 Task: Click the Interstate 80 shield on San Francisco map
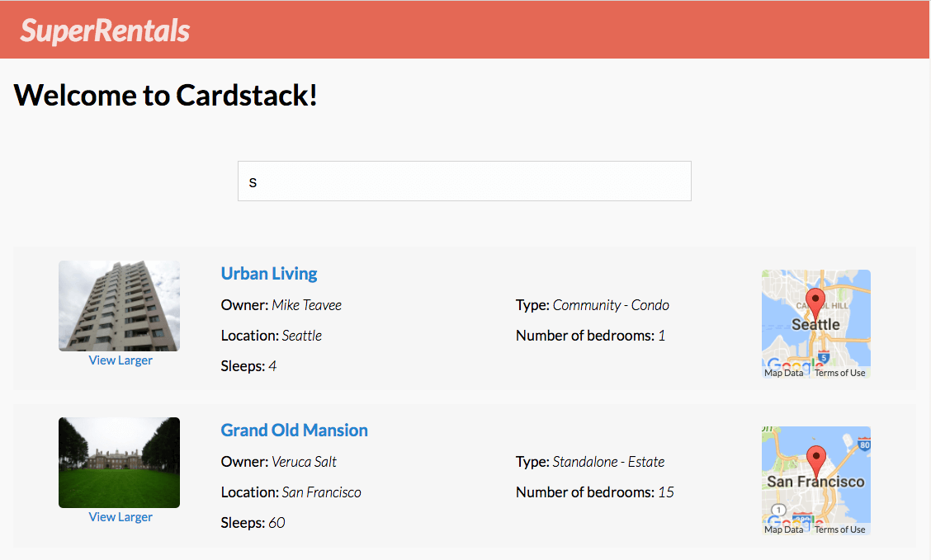863,445
